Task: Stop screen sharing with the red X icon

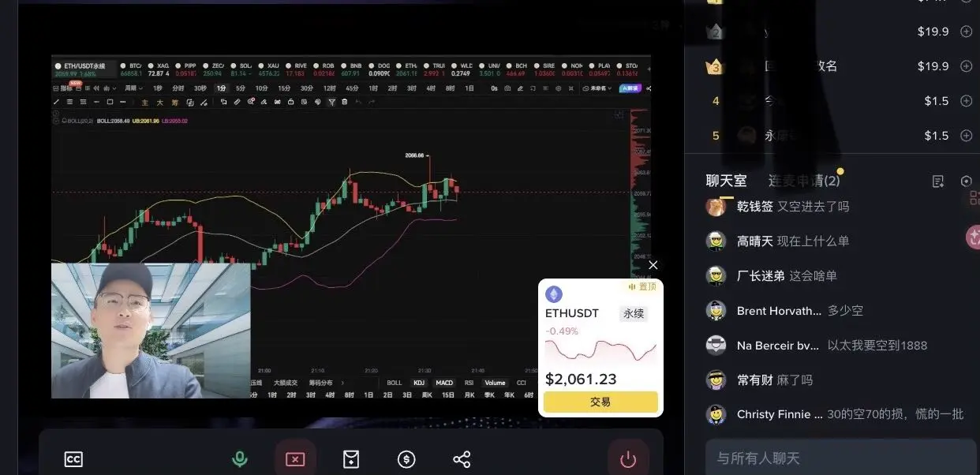Action: click(295, 459)
